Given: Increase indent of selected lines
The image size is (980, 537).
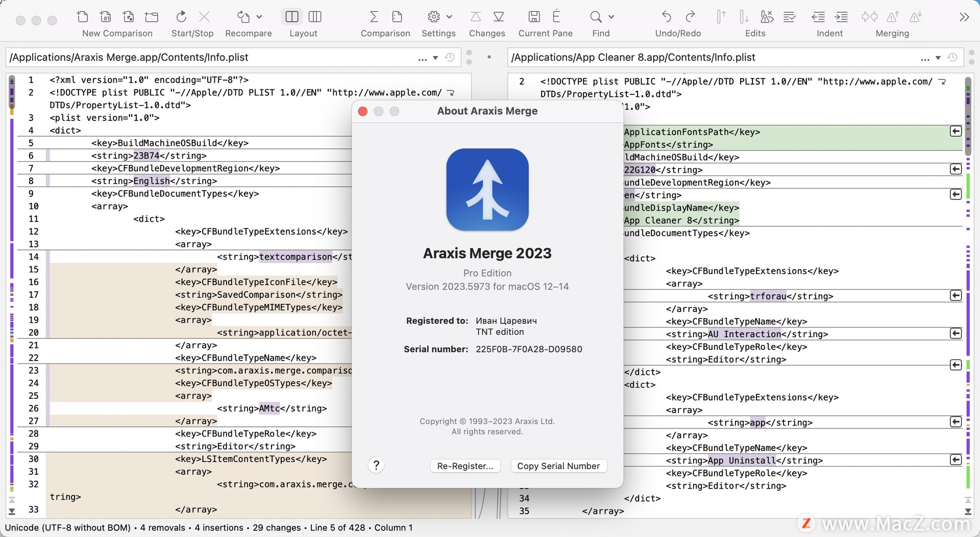Looking at the screenshot, I should click(841, 17).
